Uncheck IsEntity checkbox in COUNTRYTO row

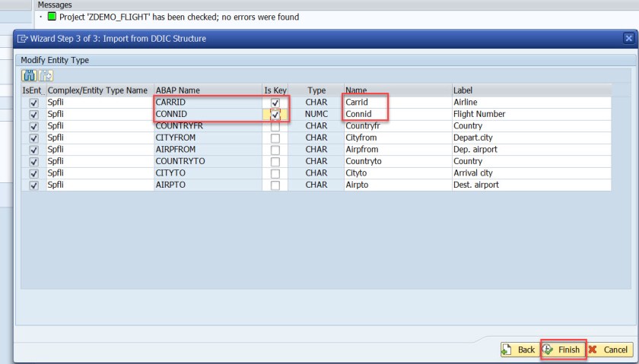coord(33,162)
